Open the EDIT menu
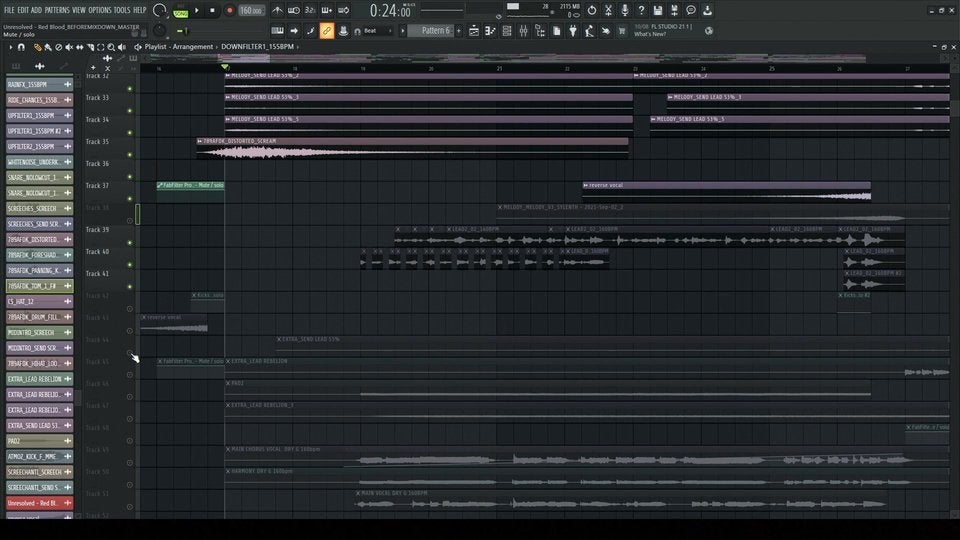 23,10
